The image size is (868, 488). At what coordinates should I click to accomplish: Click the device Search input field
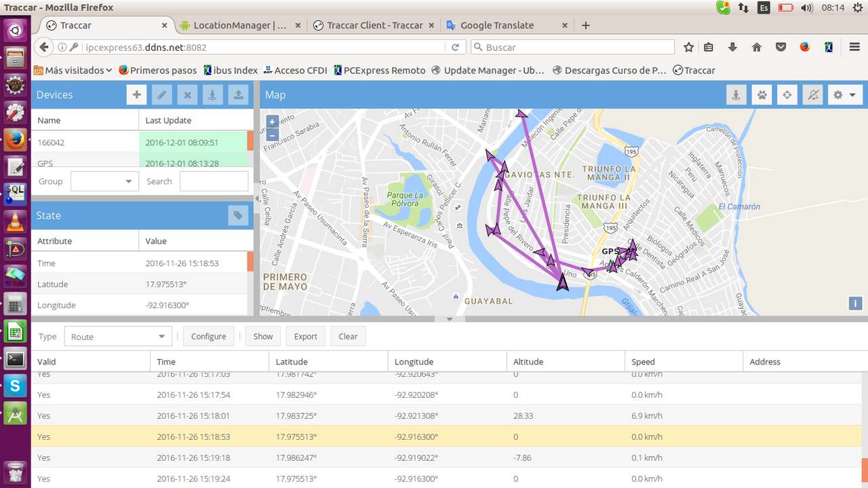point(214,181)
